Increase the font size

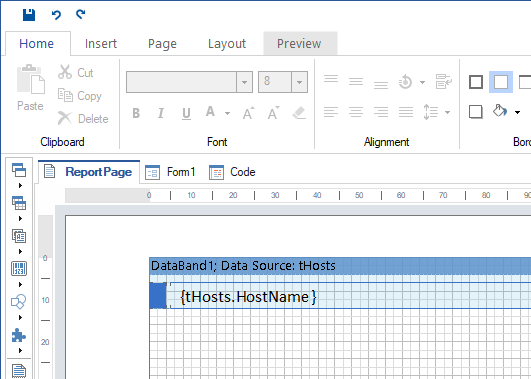coord(249,113)
